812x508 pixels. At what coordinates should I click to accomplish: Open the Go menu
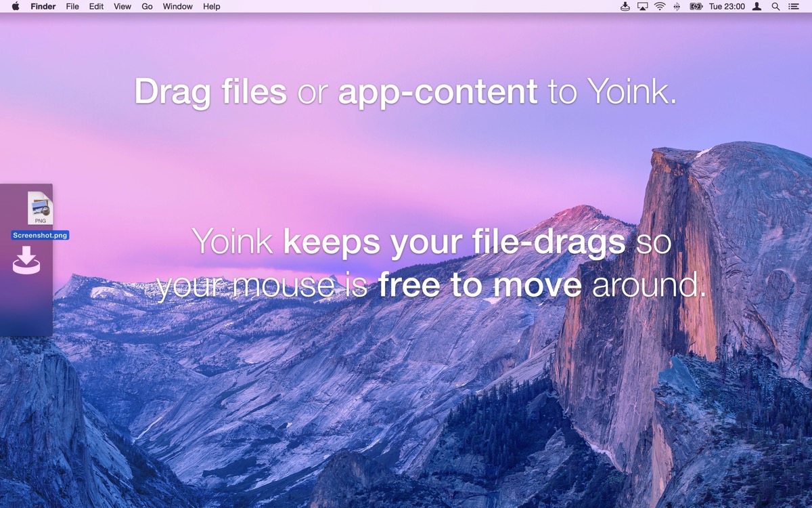(147, 7)
